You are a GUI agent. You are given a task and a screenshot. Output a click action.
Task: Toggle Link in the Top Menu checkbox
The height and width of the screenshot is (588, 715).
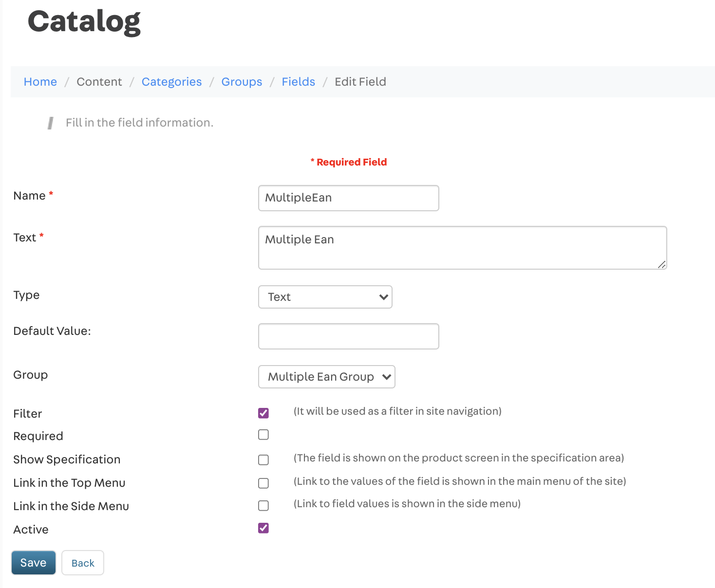pyautogui.click(x=263, y=483)
